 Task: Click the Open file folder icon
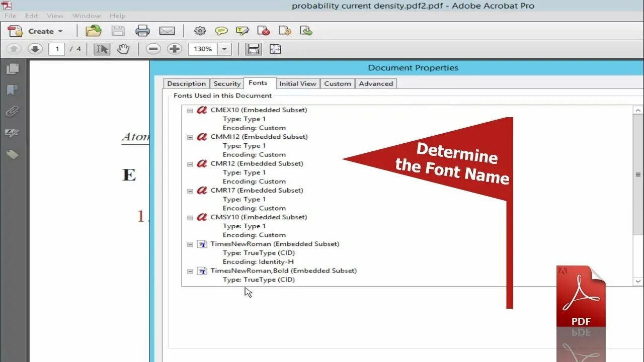[x=94, y=31]
